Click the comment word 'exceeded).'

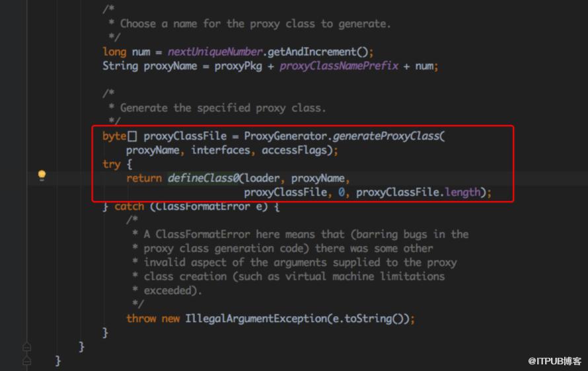tap(173, 290)
